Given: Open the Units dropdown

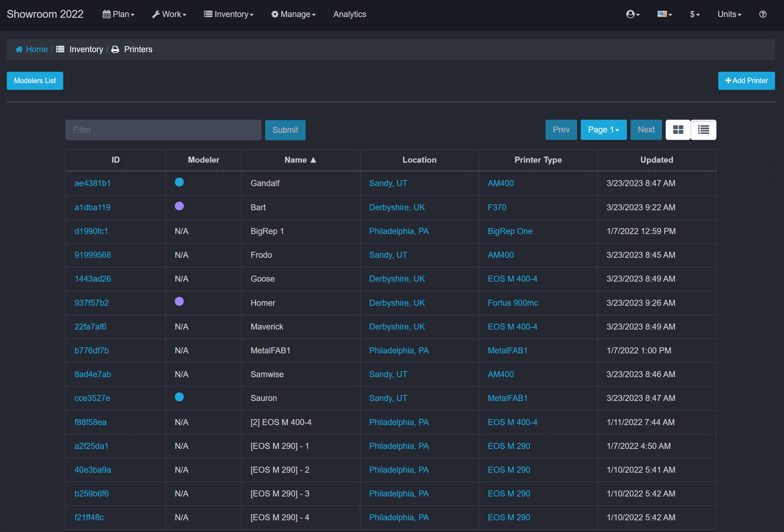Looking at the screenshot, I should (x=729, y=14).
